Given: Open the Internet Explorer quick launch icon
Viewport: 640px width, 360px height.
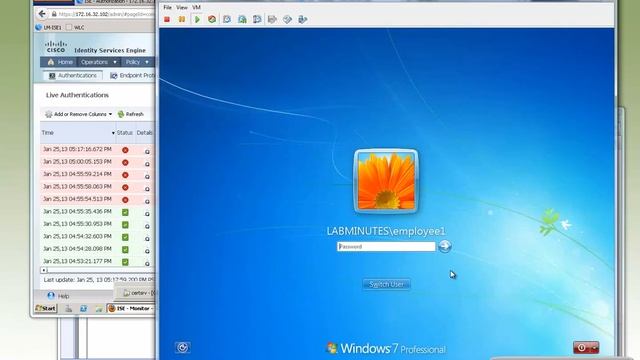Looking at the screenshot, I should (84, 309).
